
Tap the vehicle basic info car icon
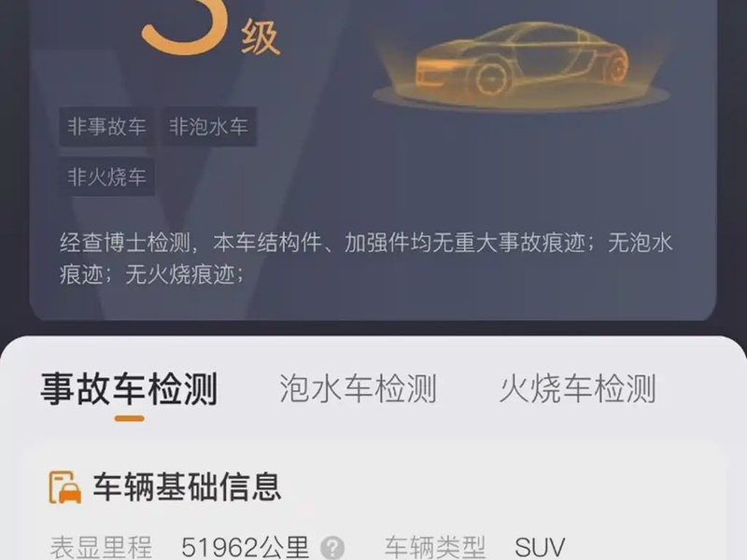(x=65, y=487)
